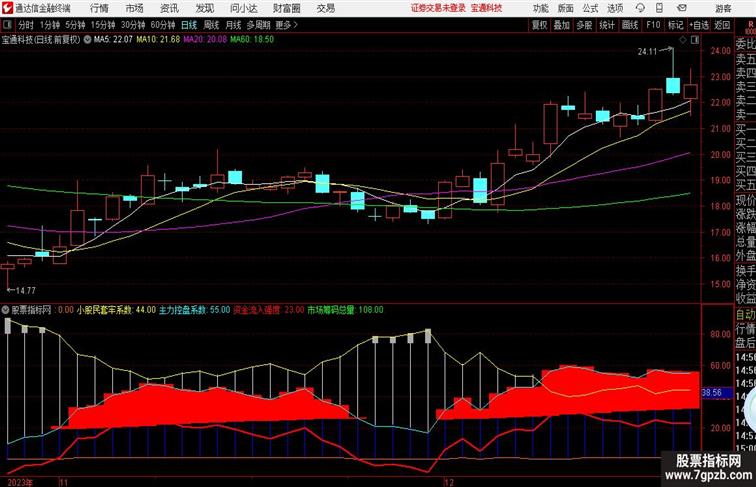The height and width of the screenshot is (487, 756).
Task: Click the MA20: 20.08 label
Action: [x=204, y=40]
